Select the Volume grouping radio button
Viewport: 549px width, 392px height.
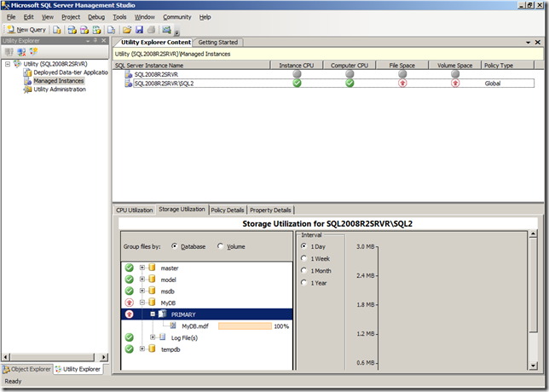pyautogui.click(x=221, y=246)
